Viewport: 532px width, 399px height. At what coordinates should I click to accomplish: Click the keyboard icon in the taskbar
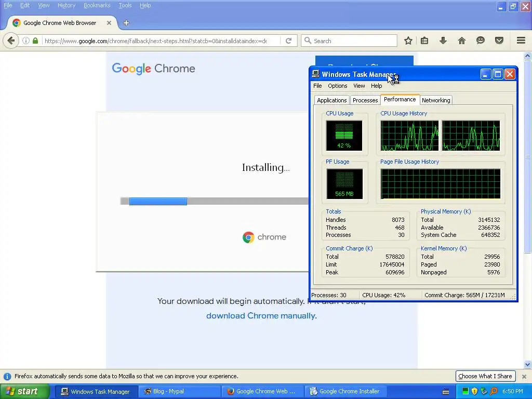pos(446,392)
